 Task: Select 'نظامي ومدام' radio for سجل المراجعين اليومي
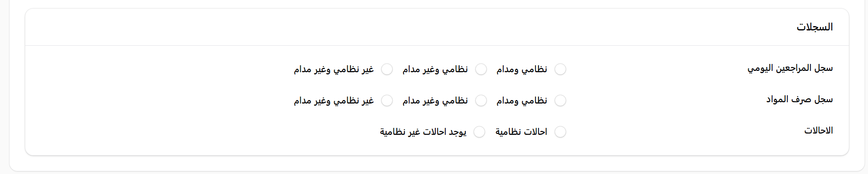560,69
